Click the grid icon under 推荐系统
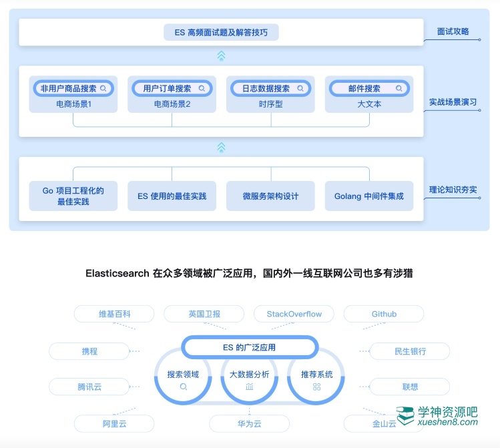Viewport: 500px width, 448px height. coord(316,387)
